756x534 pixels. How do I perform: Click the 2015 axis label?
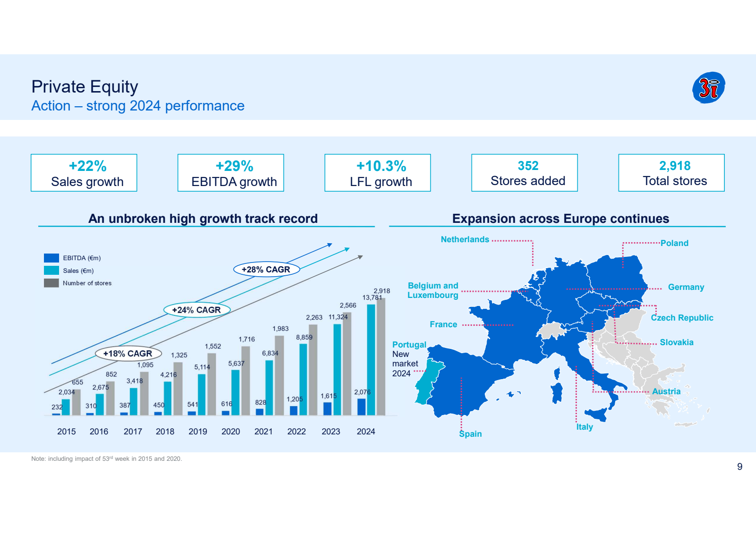[67, 432]
